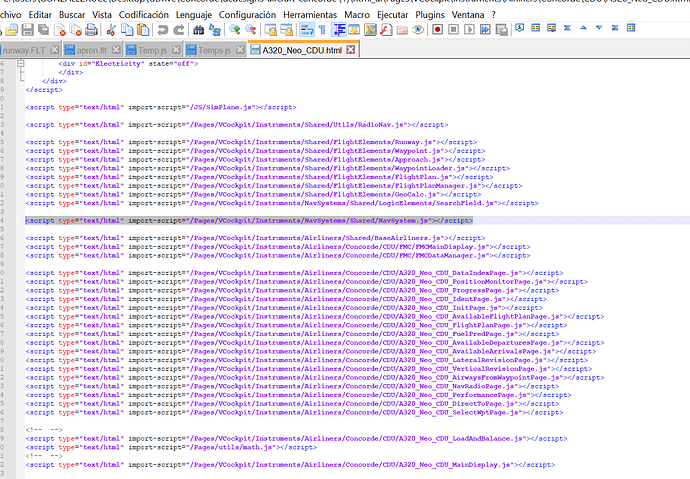Run macro multiple times fast-forward icon
Image resolution: width=690 pixels, height=479 pixels.
click(485, 30)
